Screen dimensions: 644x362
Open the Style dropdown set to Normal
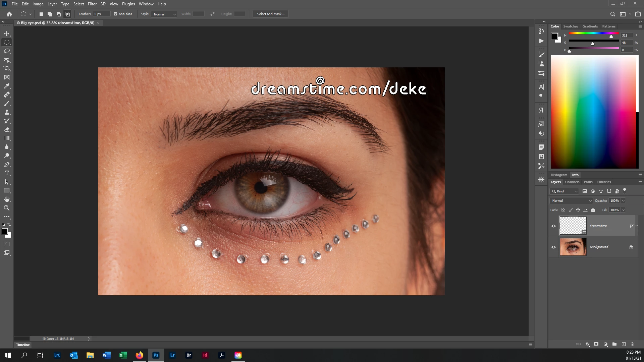pyautogui.click(x=164, y=14)
